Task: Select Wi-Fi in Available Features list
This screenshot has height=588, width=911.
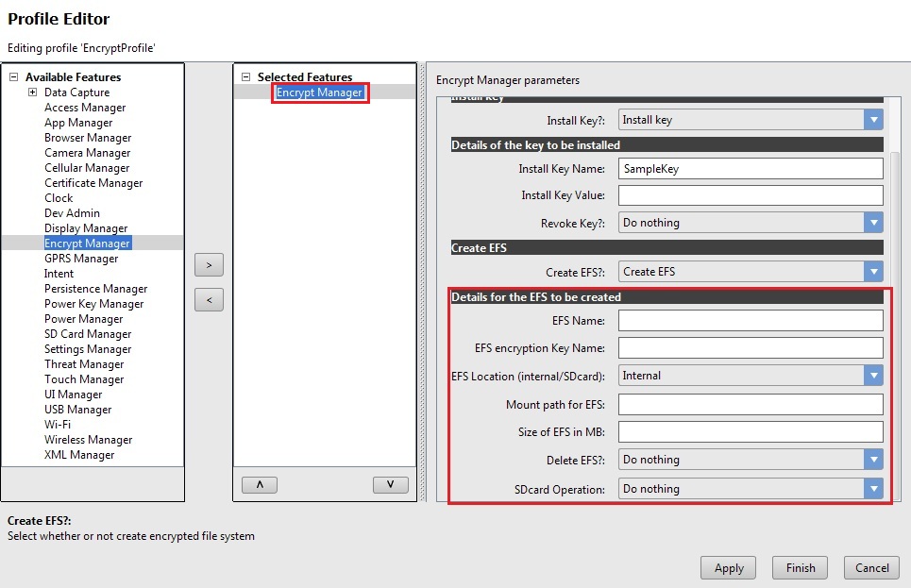Action: pyautogui.click(x=58, y=425)
